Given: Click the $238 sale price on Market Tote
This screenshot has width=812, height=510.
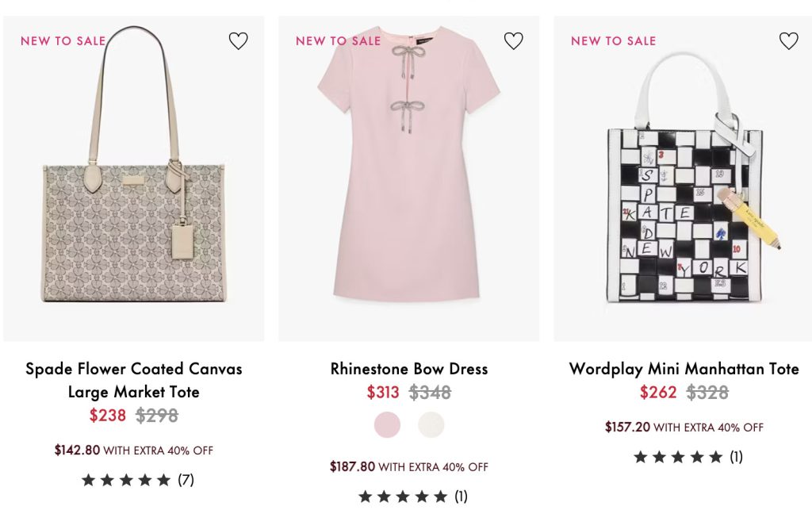Looking at the screenshot, I should (x=108, y=415).
